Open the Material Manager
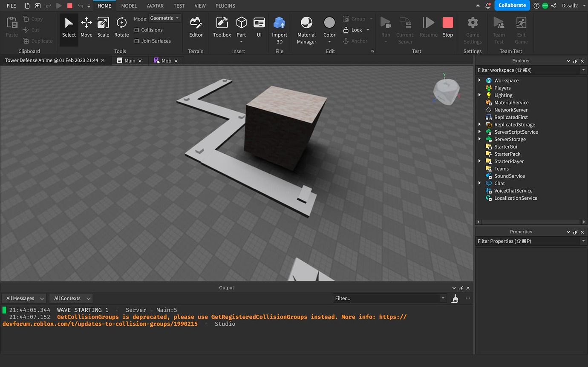The width and height of the screenshot is (588, 367). [306, 29]
